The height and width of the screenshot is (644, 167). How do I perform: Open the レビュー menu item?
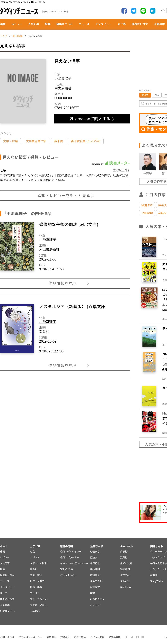[x=17, y=24]
